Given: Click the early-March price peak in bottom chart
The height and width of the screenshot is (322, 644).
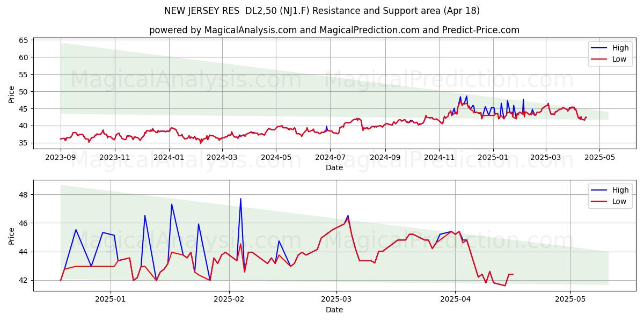Looking at the screenshot, I should pyautogui.click(x=348, y=216).
